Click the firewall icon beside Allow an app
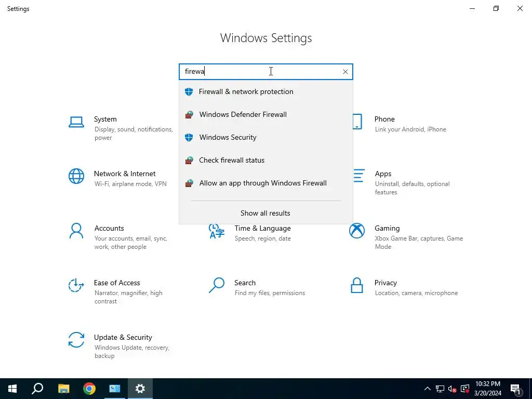Image resolution: width=532 pixels, height=399 pixels. click(x=189, y=183)
